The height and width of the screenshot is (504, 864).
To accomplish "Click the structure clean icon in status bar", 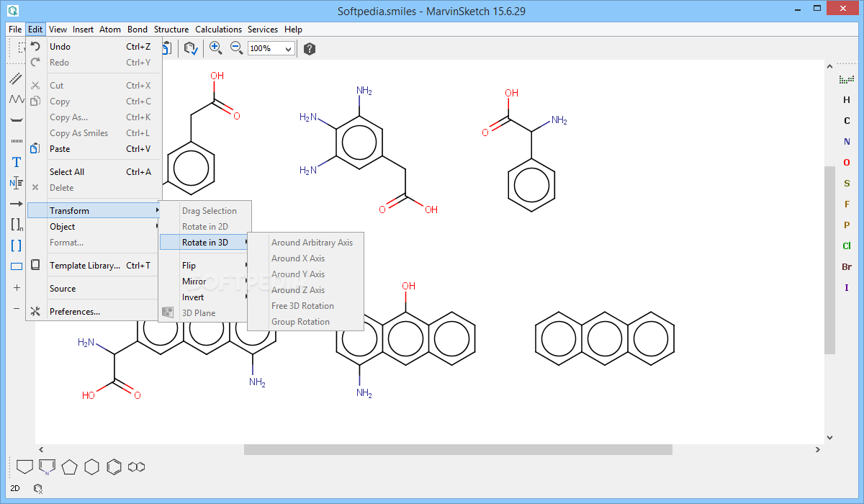I will (x=37, y=488).
